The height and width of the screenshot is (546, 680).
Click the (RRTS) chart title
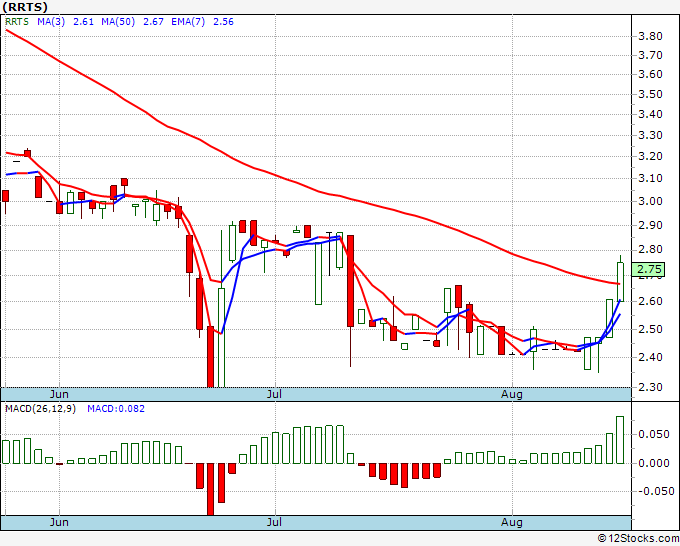pos(25,7)
